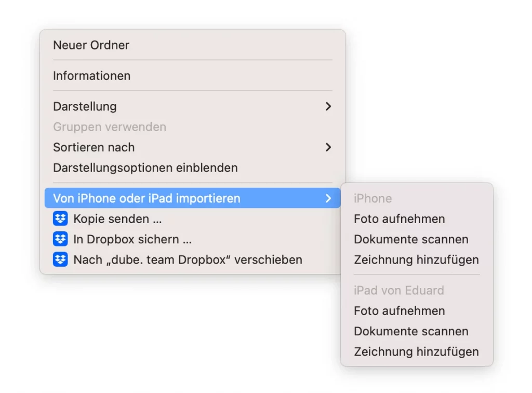Select Foto aufnehmen under iPad von Eduard
This screenshot has height=393, width=532.
point(400,311)
